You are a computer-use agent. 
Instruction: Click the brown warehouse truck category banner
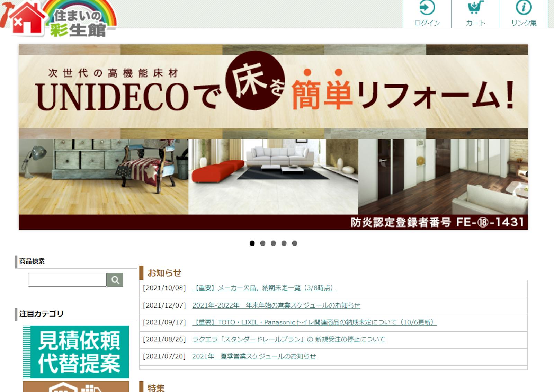pyautogui.click(x=76, y=387)
